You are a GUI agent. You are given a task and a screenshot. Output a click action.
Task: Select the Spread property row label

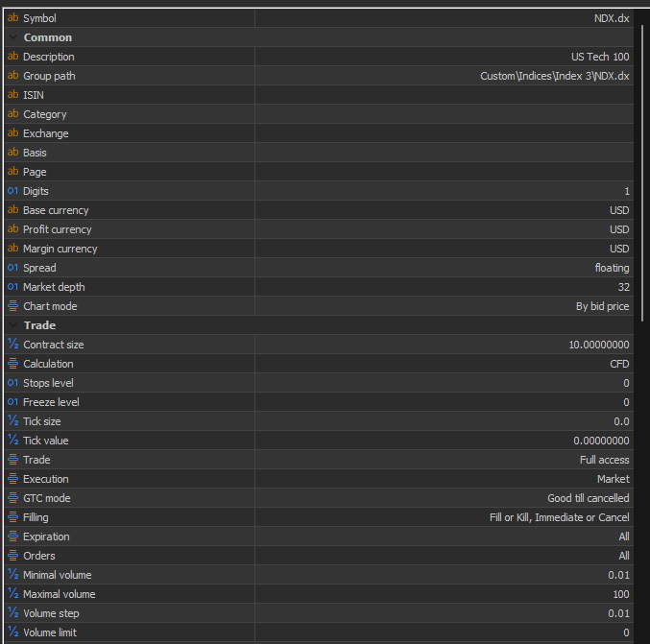coord(39,268)
